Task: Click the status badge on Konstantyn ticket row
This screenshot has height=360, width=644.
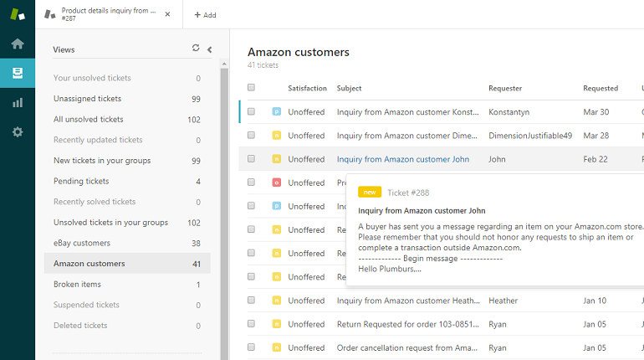Action: point(276,112)
